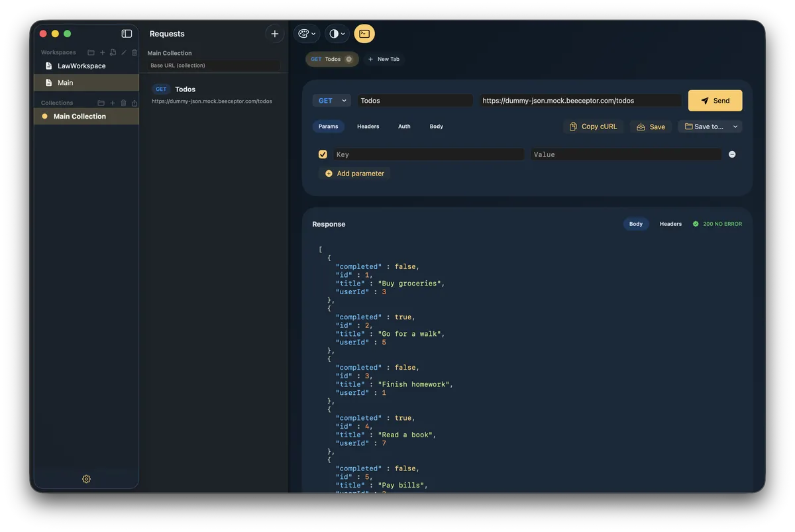This screenshot has width=795, height=532.
Task: Open the contrast appearance mode dropdown
Action: pyautogui.click(x=337, y=34)
